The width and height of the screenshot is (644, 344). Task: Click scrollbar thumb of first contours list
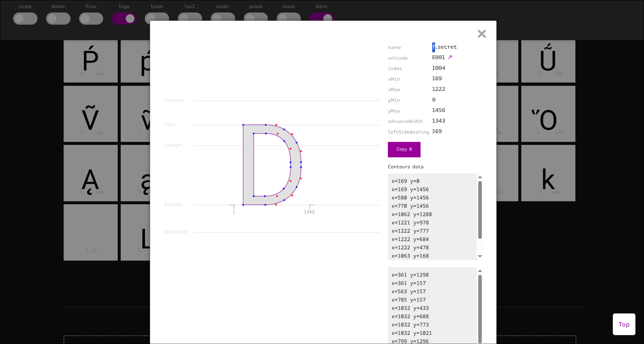480,210
